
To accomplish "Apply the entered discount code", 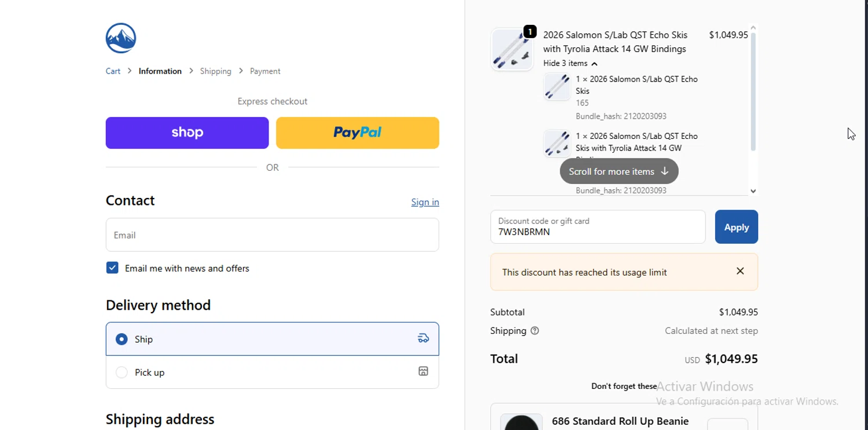I will click(736, 227).
